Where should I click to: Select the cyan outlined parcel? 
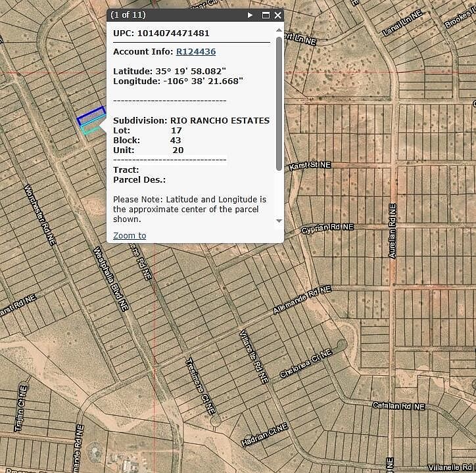[x=91, y=127]
